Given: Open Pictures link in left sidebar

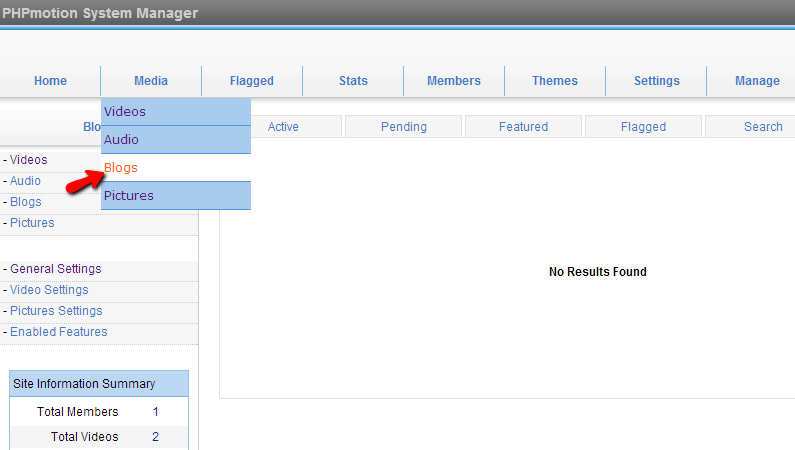Looking at the screenshot, I should tap(32, 223).
